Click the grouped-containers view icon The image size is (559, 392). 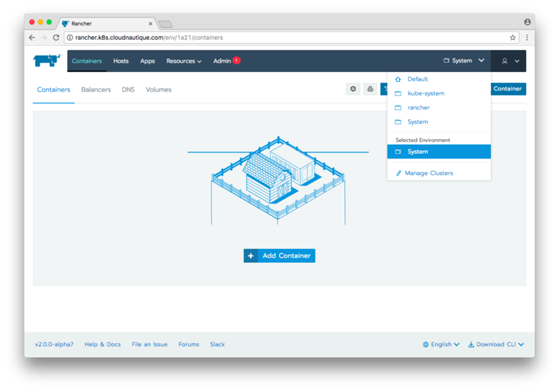point(370,89)
